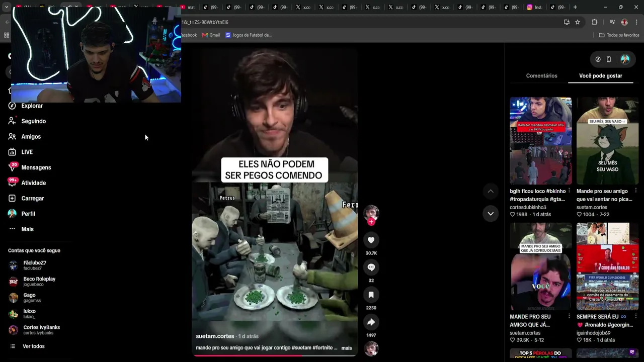Image resolution: width=644 pixels, height=362 pixels.
Task: Open suetam.cortes author under SEU VASO video
Action: pyautogui.click(x=592, y=207)
